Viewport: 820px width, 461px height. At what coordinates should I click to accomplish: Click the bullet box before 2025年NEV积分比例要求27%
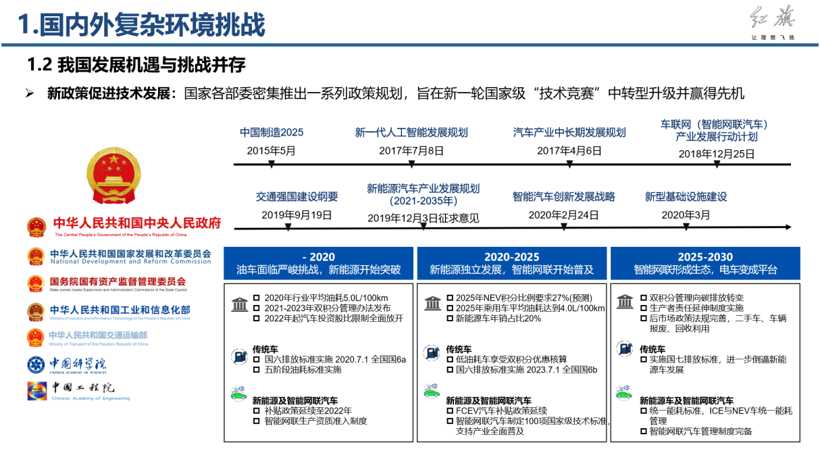pyautogui.click(x=450, y=298)
